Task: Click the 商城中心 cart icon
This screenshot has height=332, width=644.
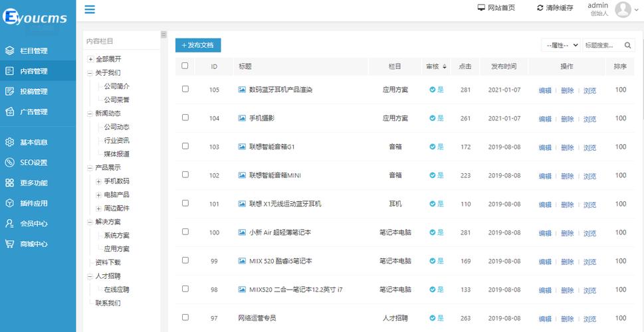Action: click(9, 244)
